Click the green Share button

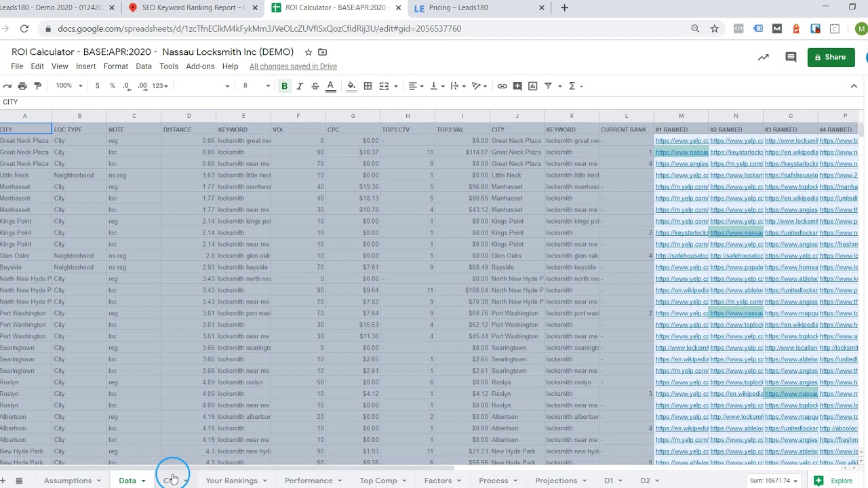click(831, 58)
